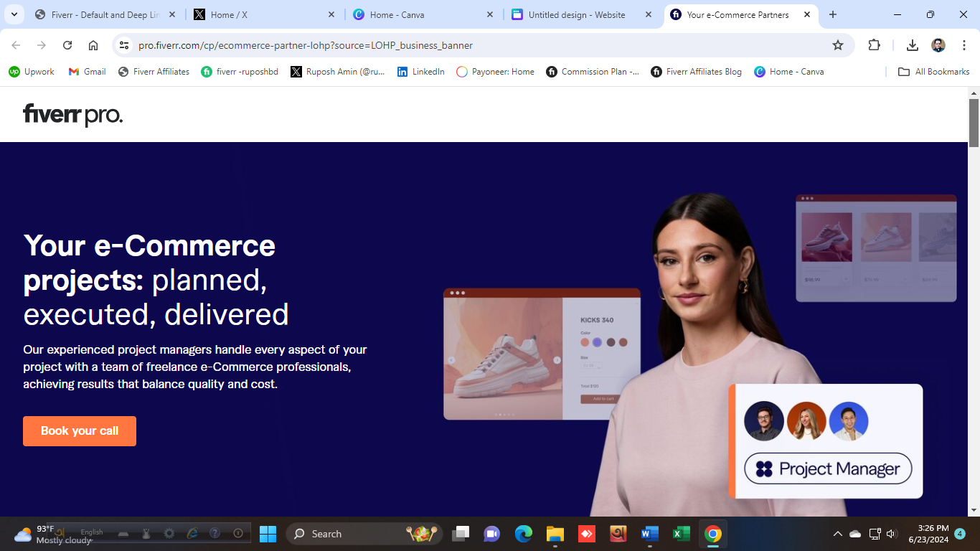The height and width of the screenshot is (551, 980).
Task: Reload the current page
Action: (x=67, y=45)
